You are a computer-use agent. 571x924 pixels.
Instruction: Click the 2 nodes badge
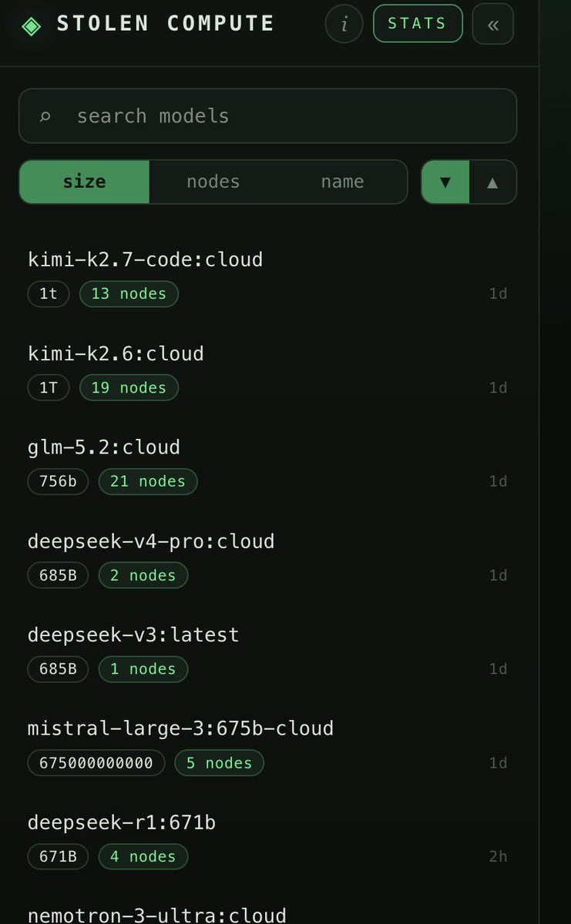point(143,575)
